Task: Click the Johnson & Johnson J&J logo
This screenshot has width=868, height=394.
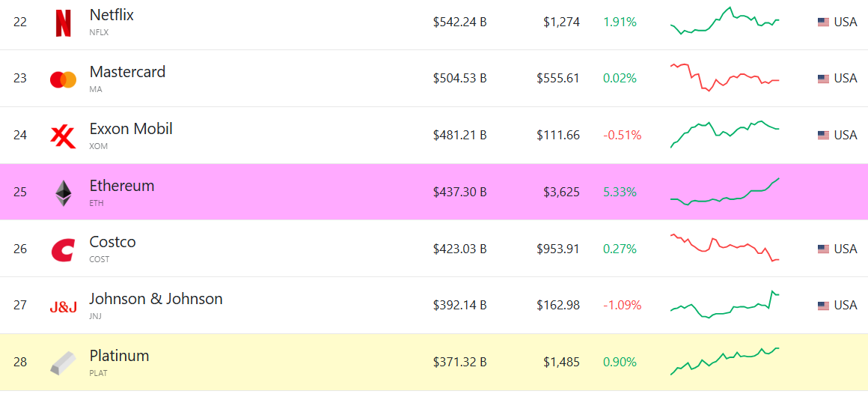Action: tap(63, 306)
